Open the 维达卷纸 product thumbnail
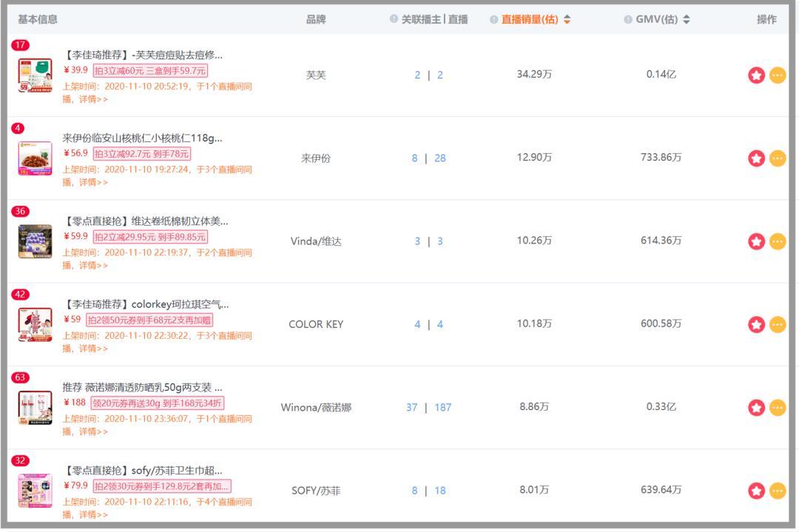799x532 pixels. [35, 241]
